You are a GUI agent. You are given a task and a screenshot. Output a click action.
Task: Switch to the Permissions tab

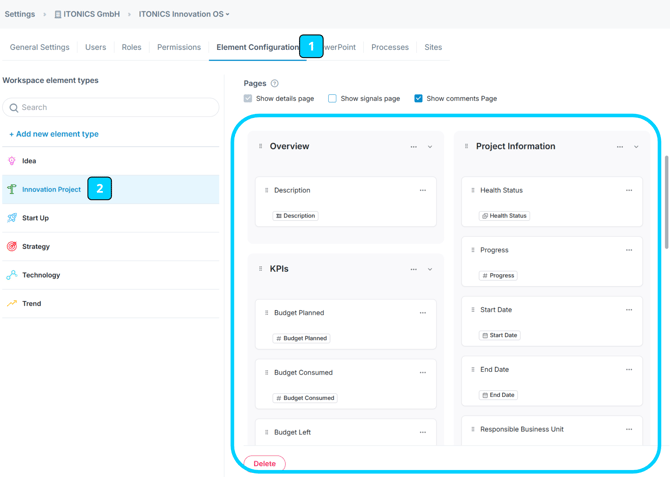179,47
